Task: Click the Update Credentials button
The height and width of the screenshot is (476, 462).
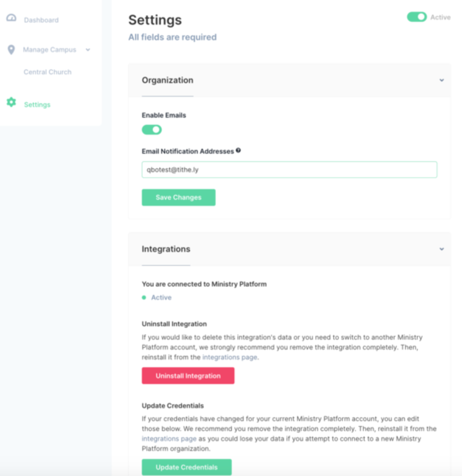Action: [x=186, y=467]
